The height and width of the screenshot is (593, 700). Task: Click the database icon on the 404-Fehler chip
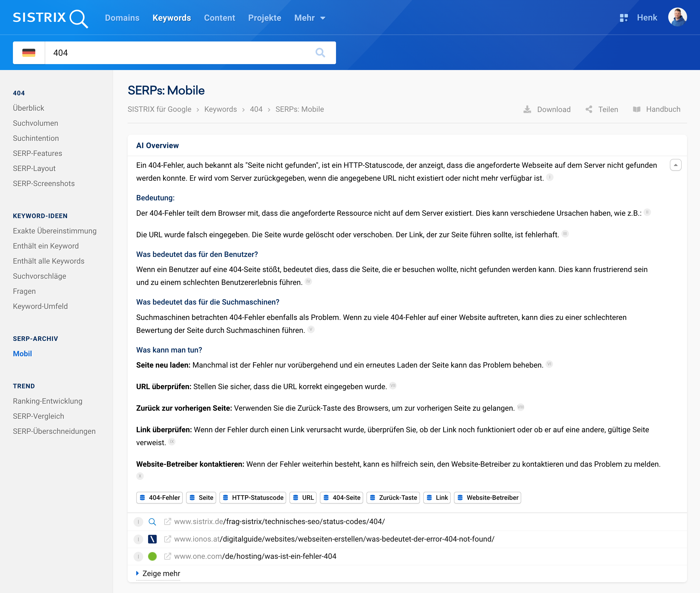tap(143, 498)
